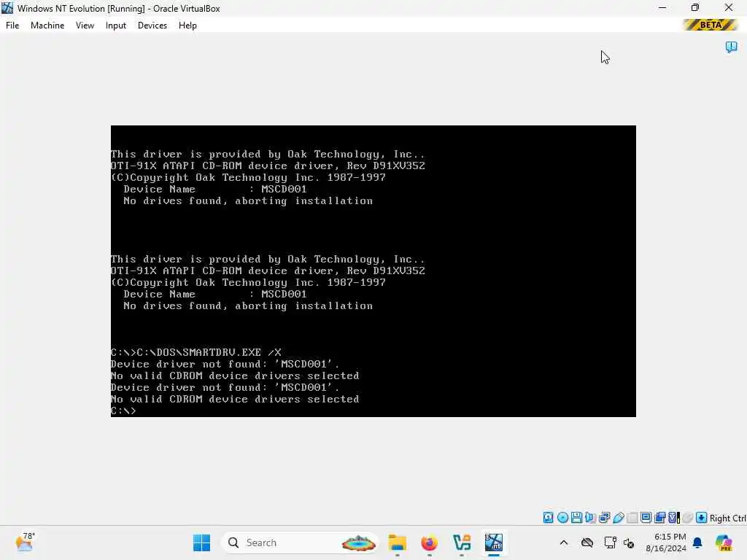Open File Explorer from the taskbar
The image size is (747, 560).
tap(398, 542)
